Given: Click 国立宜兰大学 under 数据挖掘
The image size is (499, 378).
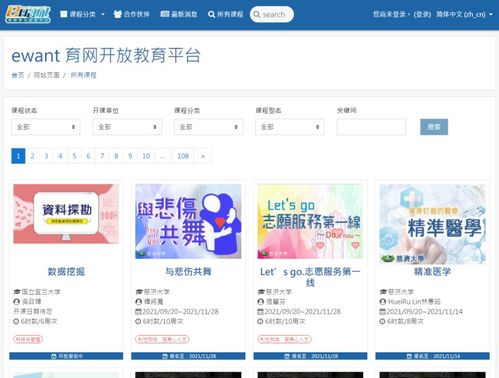Looking at the screenshot, I should point(41,292).
